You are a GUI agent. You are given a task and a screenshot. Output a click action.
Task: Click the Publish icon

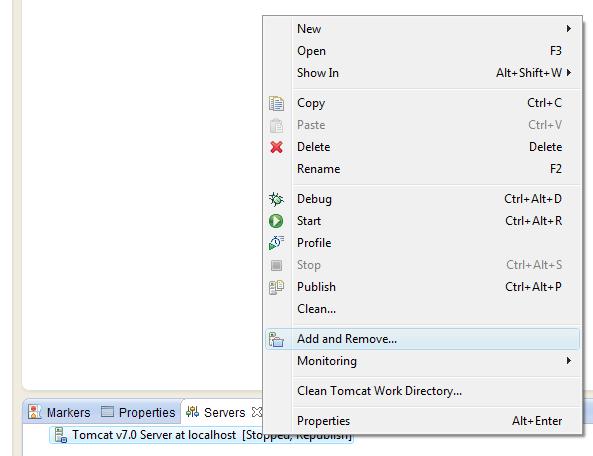[276, 287]
